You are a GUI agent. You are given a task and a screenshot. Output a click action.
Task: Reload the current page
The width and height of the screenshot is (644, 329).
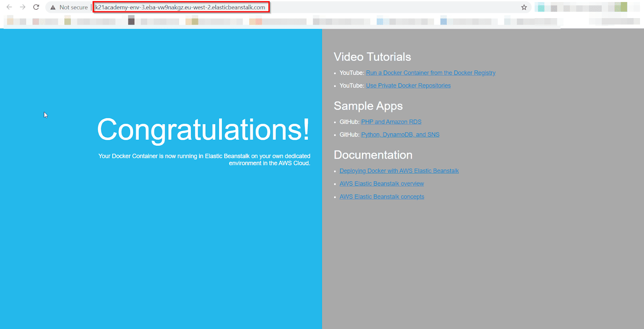pos(36,7)
